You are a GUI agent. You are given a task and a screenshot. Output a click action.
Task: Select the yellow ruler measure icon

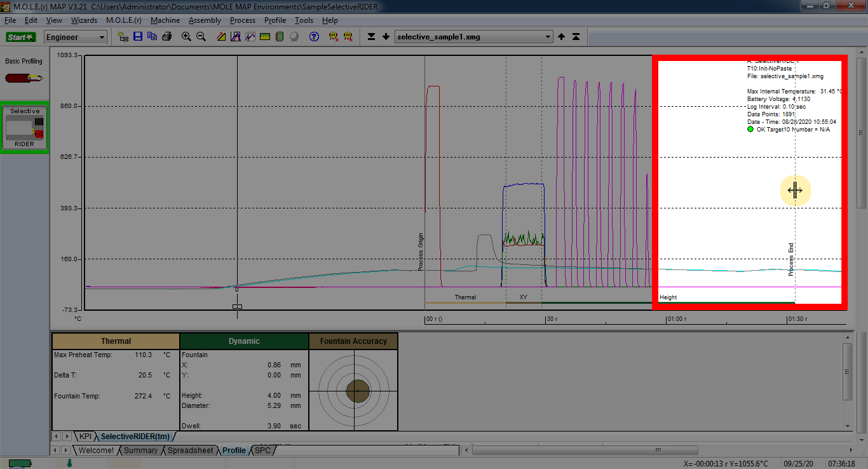pyautogui.click(x=265, y=37)
